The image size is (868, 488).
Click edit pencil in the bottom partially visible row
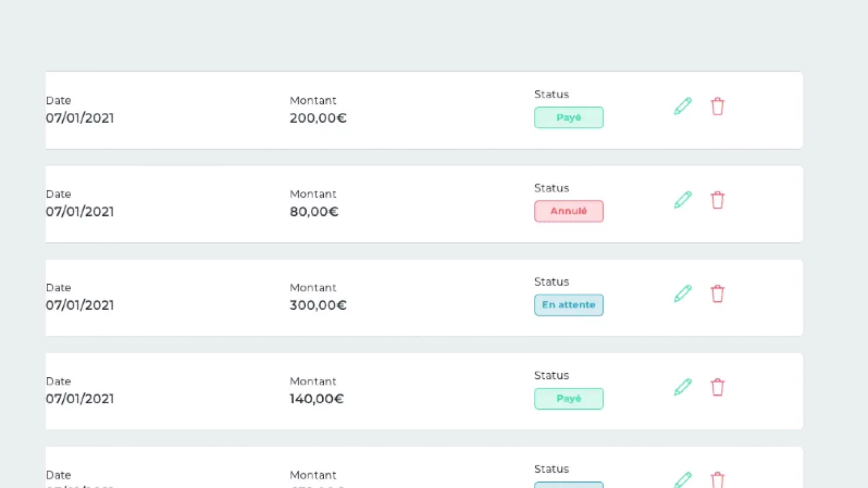(682, 480)
